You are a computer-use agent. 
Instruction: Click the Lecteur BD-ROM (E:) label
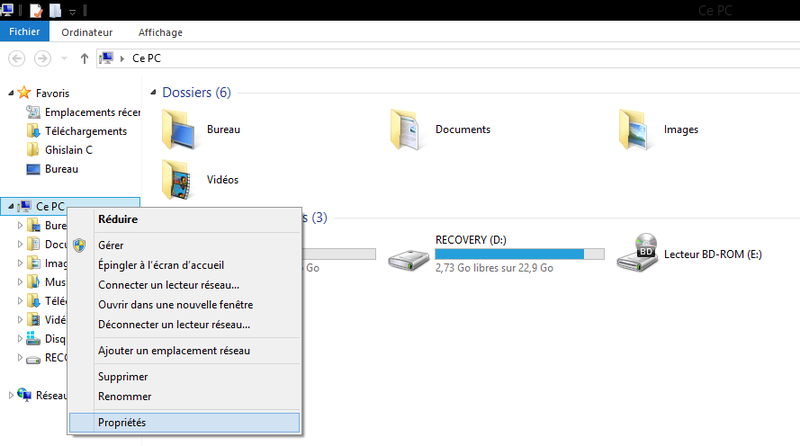(x=713, y=254)
